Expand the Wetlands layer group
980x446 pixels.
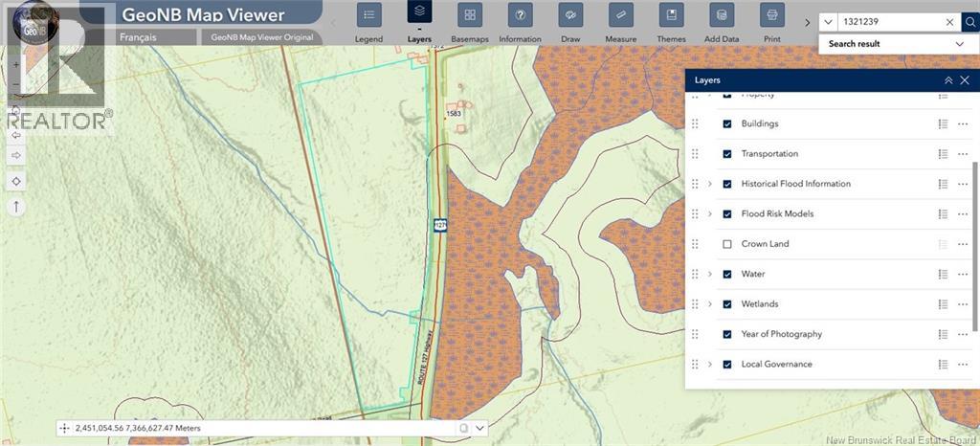[x=709, y=304]
